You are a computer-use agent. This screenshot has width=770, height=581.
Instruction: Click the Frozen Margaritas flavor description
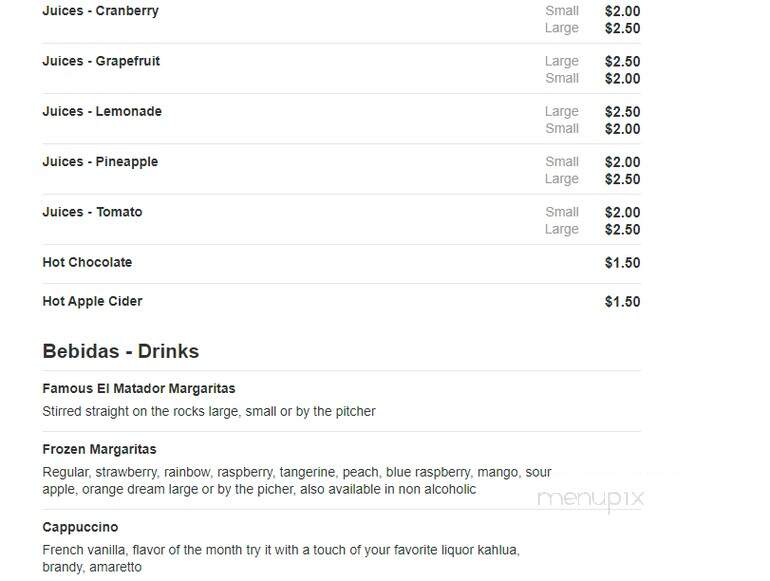[x=297, y=481]
